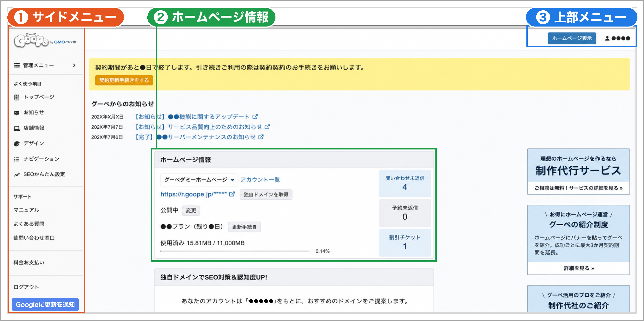
Task: Click 契約更新手続きをする button
Action: 124,80
